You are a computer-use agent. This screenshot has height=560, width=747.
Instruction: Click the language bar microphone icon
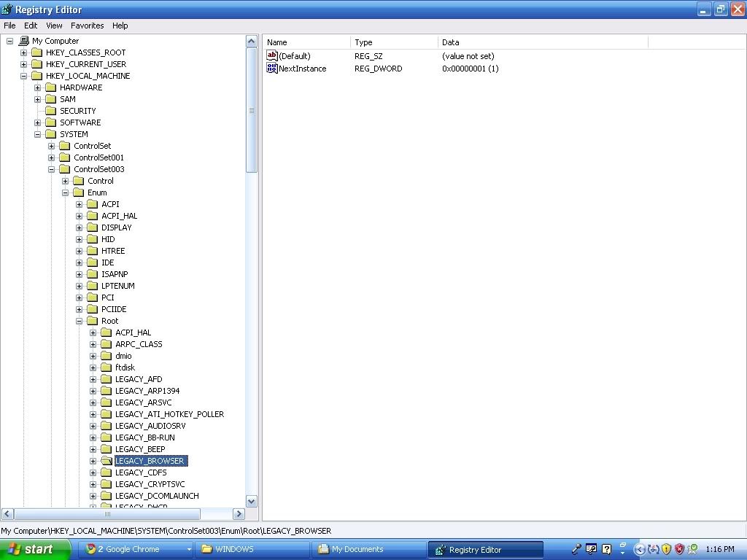click(576, 549)
